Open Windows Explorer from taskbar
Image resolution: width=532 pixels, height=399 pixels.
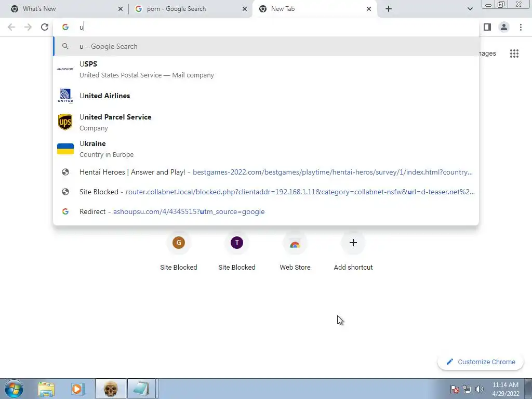coord(46,389)
